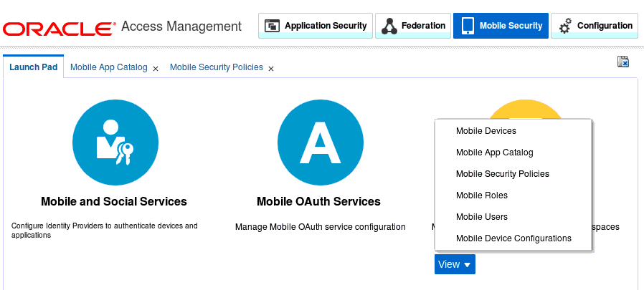
Task: Open the Mobile and Social Services heading
Action: tap(114, 202)
